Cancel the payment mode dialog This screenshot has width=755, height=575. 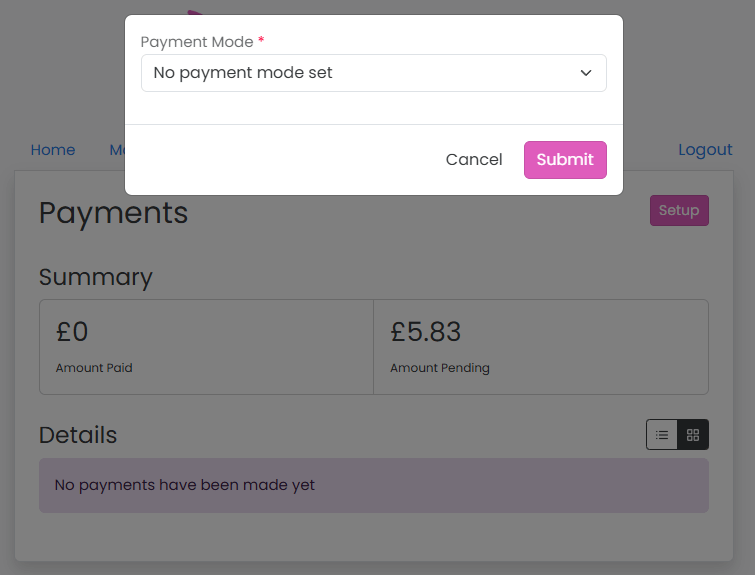click(474, 160)
